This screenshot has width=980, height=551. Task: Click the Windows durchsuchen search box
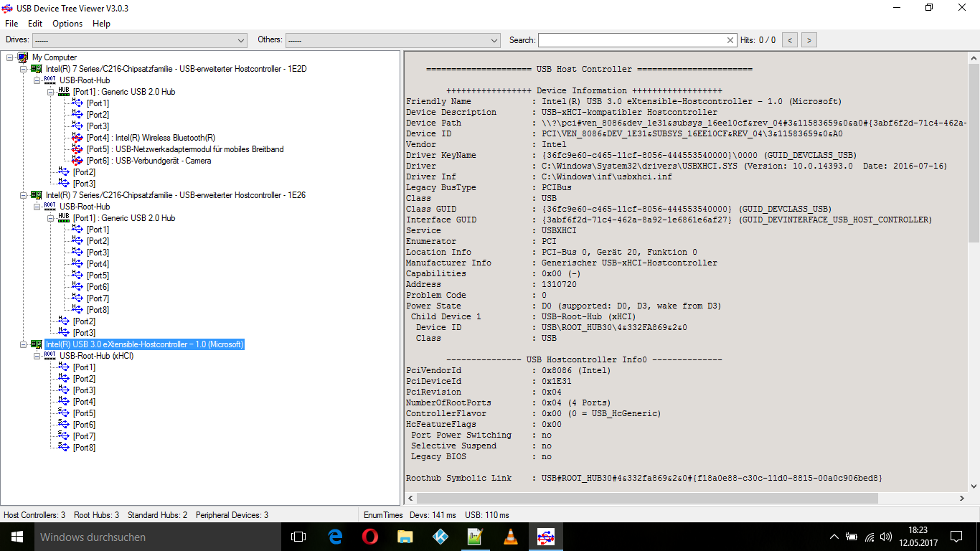point(157,537)
